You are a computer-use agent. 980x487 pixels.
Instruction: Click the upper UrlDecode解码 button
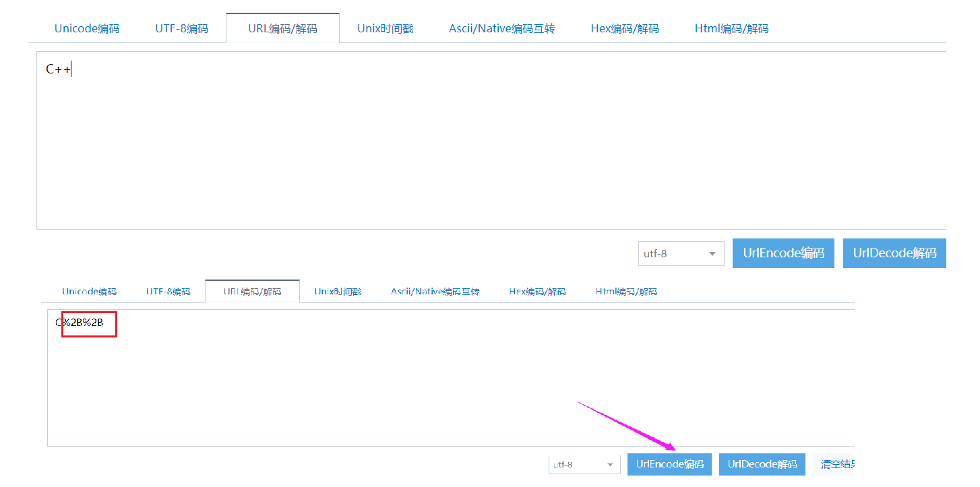pyautogui.click(x=894, y=253)
